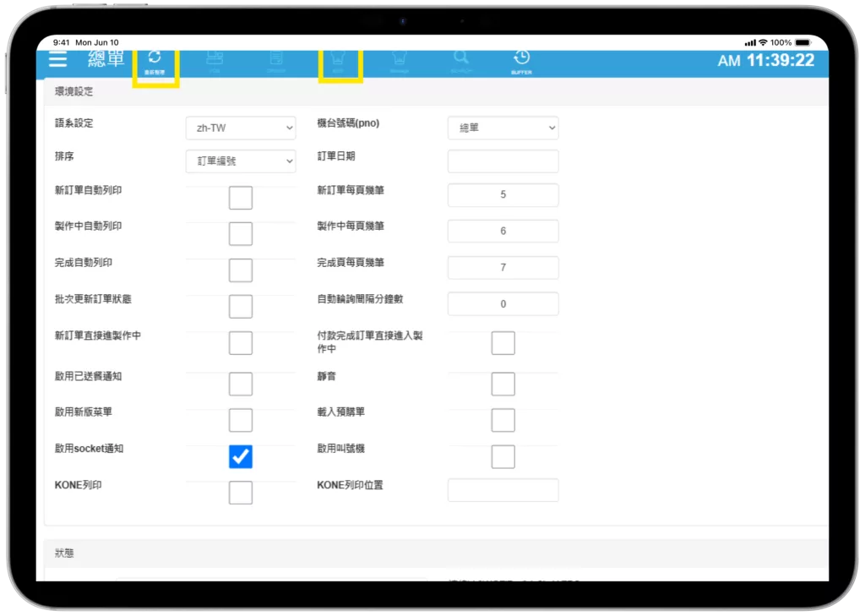Edit 新訂單每頁幾筆 field showing 5
Viewport: 865px width, 616px height.
[503, 195]
